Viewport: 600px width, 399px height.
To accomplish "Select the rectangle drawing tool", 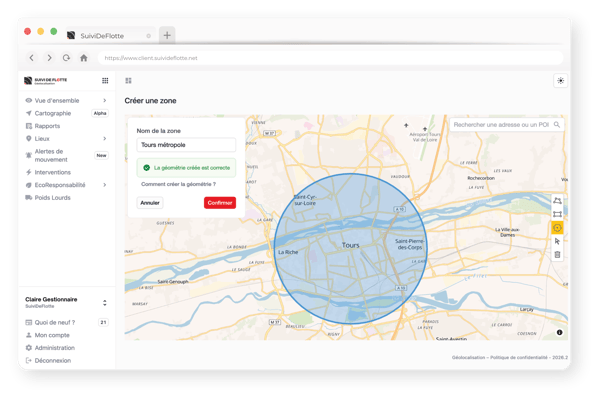I will click(557, 214).
